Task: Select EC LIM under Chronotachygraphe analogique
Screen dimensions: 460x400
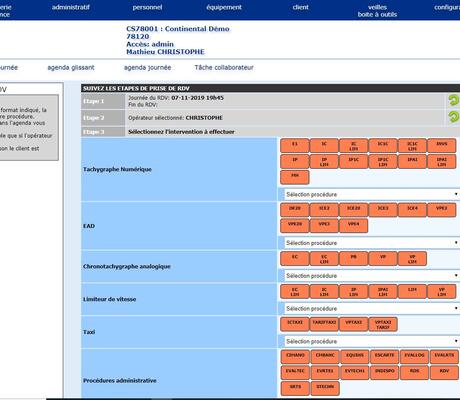Action: tap(324, 259)
